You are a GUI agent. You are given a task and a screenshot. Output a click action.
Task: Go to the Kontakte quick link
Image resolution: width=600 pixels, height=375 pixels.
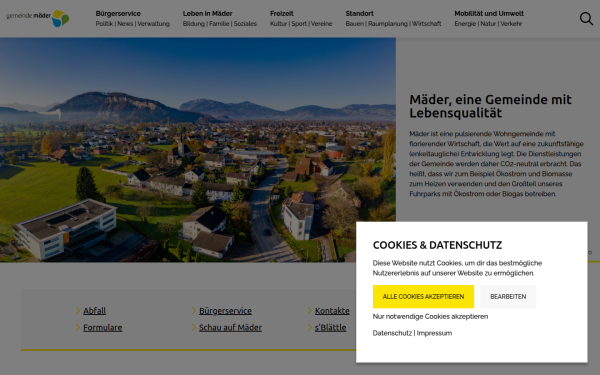pyautogui.click(x=332, y=311)
